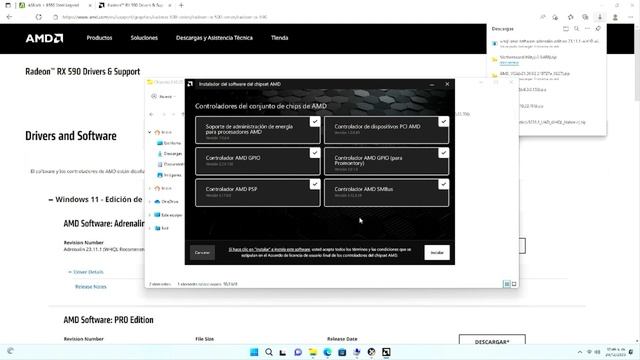Image resolution: width=640 pixels, height=360 pixels.
Task: Uncheck Controlador de dispositivos PCI AMD
Action: (444, 122)
